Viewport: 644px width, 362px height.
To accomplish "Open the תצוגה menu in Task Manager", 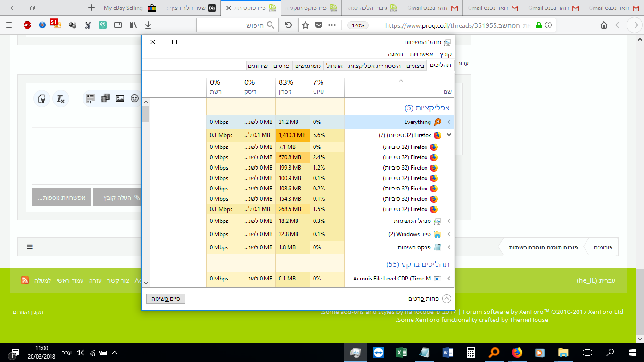I will point(395,54).
